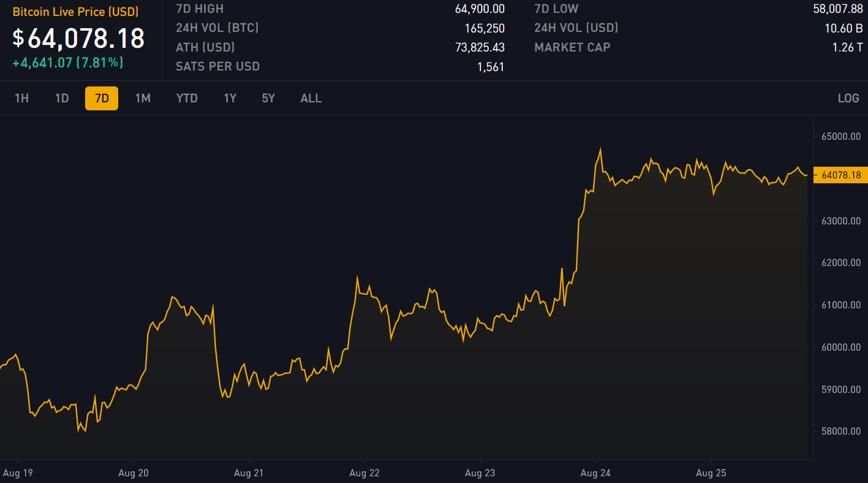Select the 1D time range

62,98
